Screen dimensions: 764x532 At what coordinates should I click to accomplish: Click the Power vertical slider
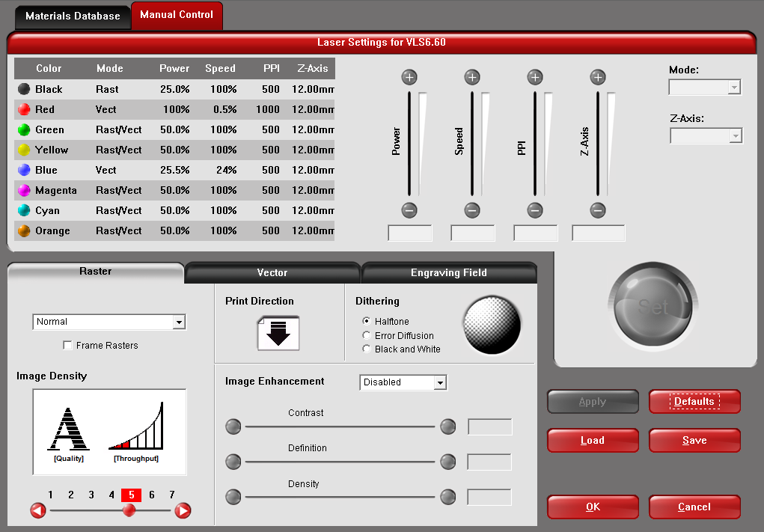coord(409,144)
